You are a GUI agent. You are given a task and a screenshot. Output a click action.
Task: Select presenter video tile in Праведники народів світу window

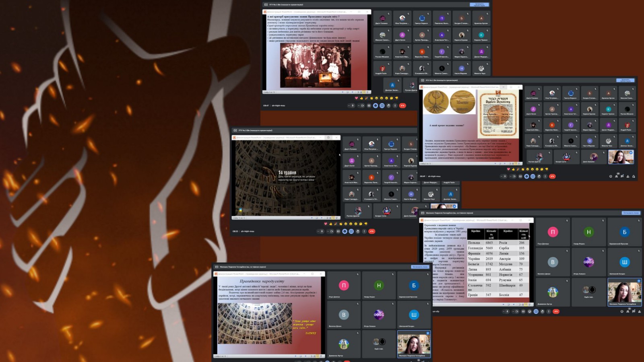[x=414, y=344]
